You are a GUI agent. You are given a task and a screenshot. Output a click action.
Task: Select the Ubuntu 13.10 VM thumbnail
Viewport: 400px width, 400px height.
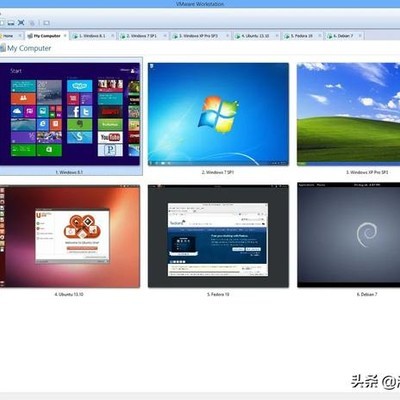(70, 236)
